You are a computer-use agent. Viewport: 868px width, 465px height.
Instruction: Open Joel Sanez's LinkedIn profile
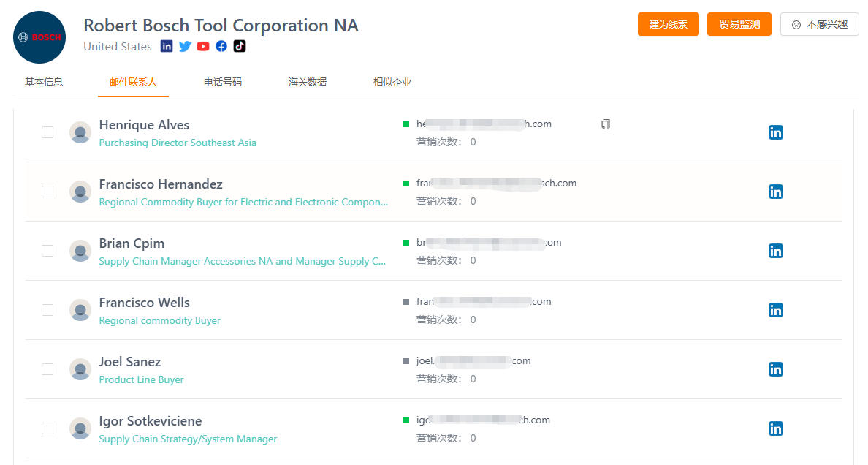[775, 370]
